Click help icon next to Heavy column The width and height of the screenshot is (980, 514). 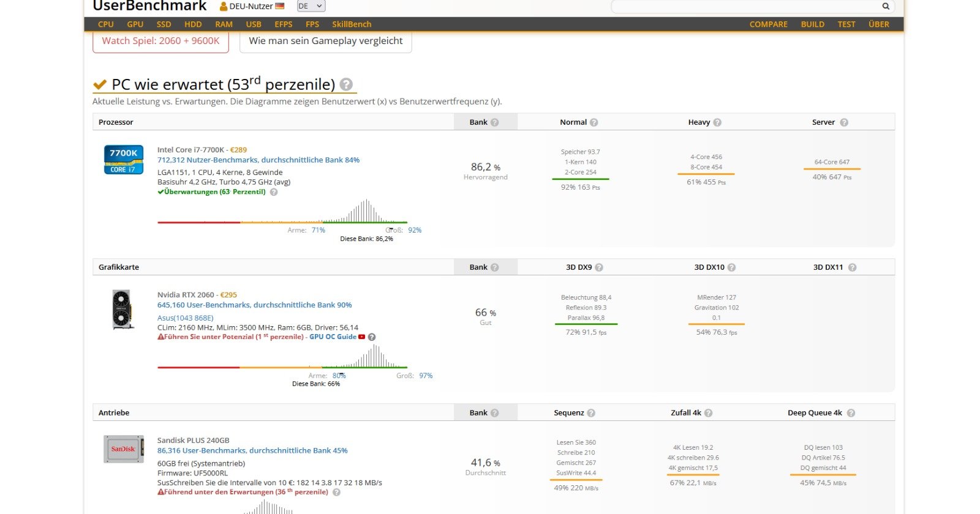(717, 122)
